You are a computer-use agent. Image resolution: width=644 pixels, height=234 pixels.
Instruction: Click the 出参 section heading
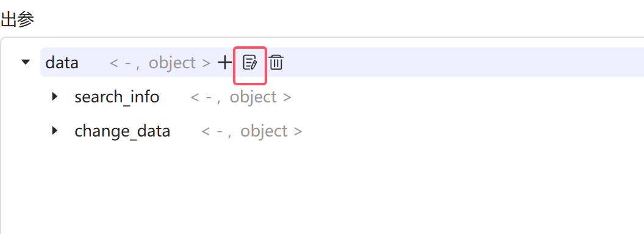[x=17, y=19]
